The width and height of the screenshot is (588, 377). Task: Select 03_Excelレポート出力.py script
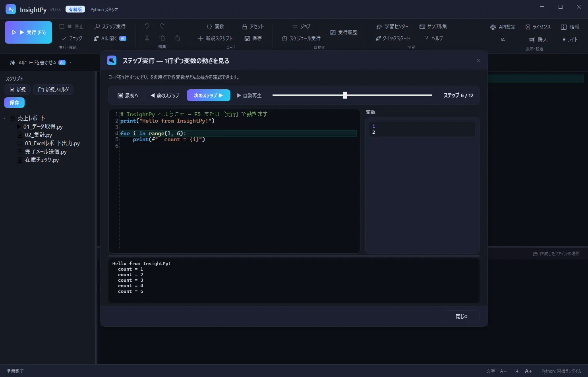point(52,143)
